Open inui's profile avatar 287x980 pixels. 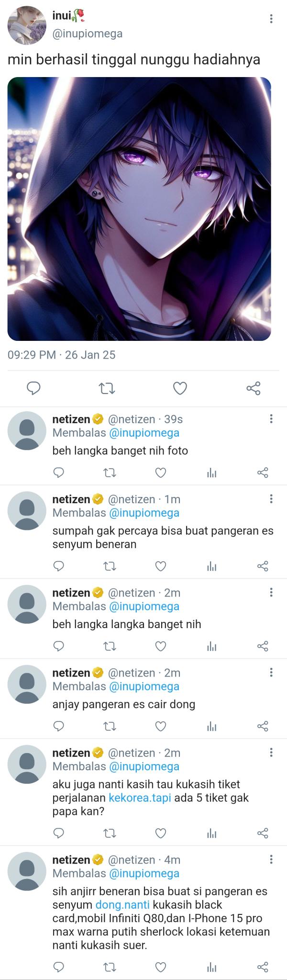click(27, 25)
